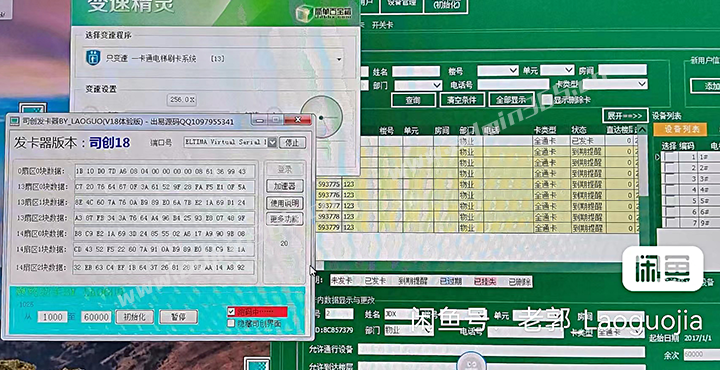Viewport: 720px width, 370px height.
Task: Check the selection box for device 2#
Action: (672, 168)
